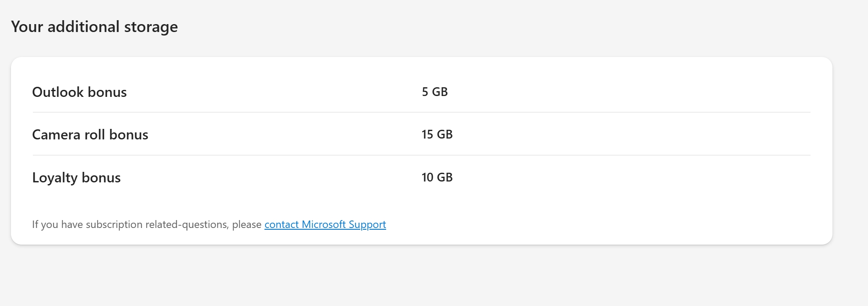868x306 pixels.
Task: Select the Loyalty bonus row label
Action: pos(76,178)
